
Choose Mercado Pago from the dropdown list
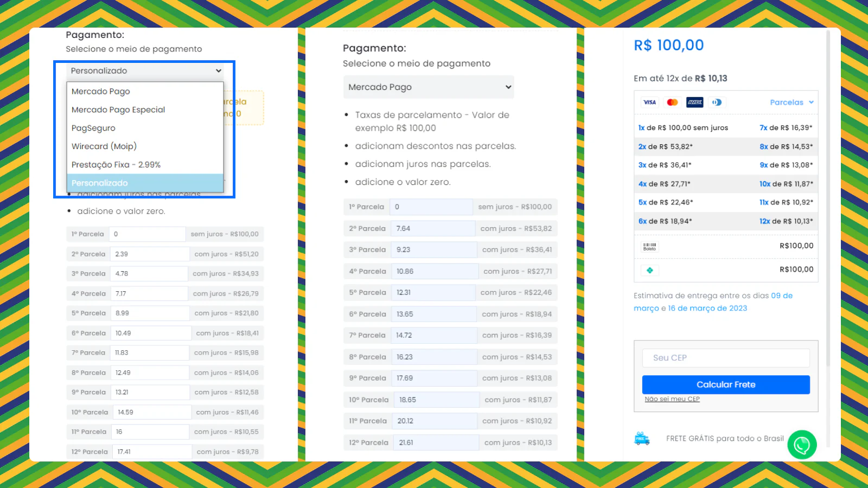pos(145,92)
